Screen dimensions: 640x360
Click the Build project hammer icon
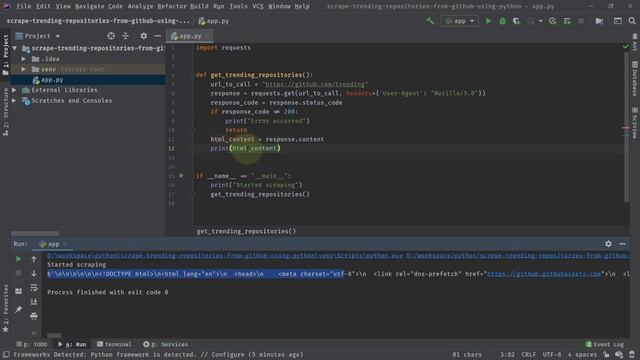[430, 21]
